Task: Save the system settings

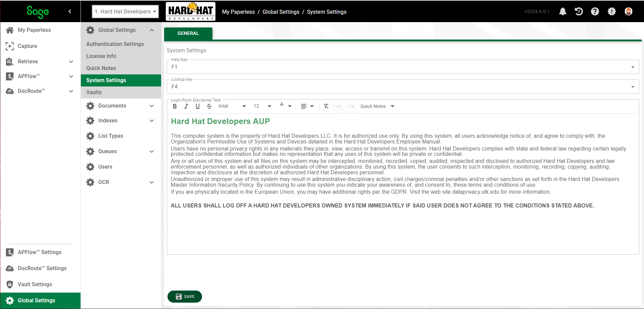Action: click(185, 297)
